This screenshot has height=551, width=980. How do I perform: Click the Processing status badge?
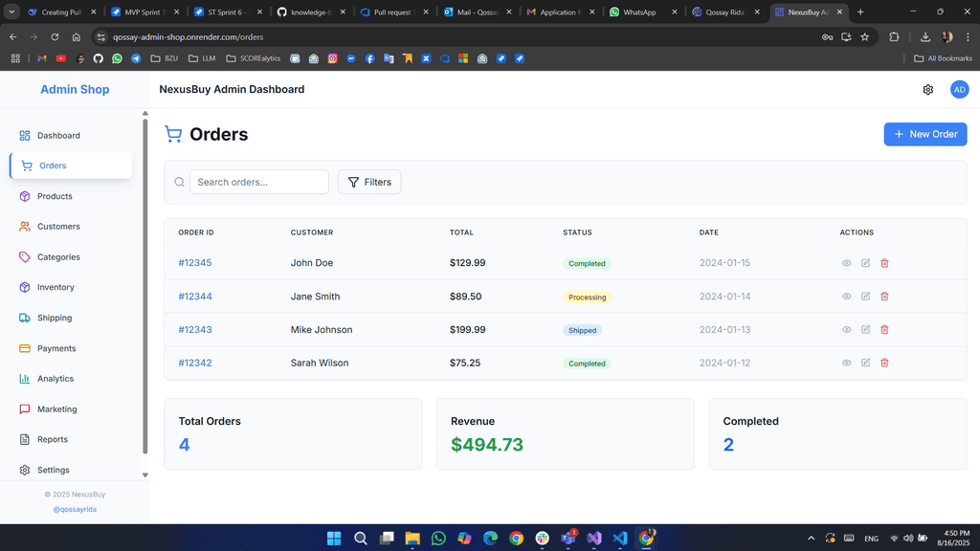(587, 297)
